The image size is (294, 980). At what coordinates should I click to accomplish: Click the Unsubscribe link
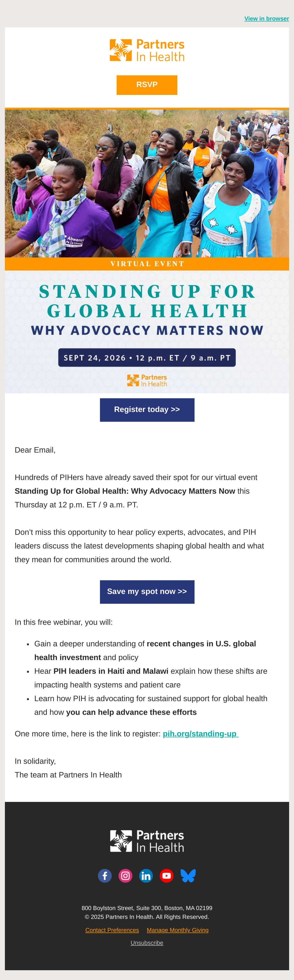coord(147,943)
